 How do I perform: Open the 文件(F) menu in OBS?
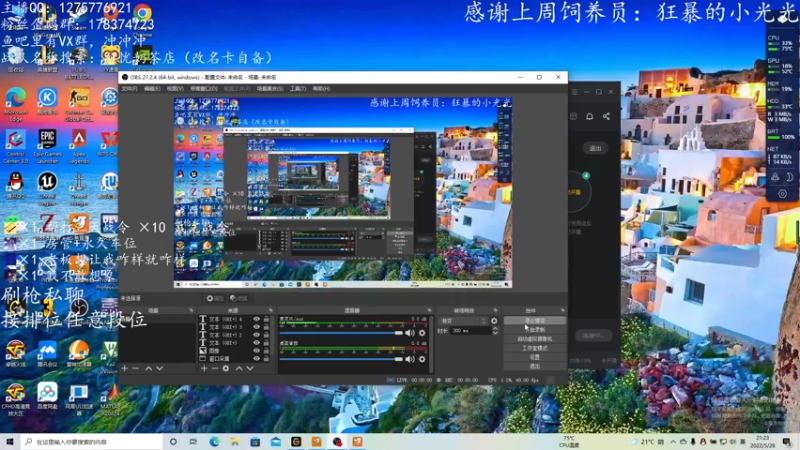[129, 89]
